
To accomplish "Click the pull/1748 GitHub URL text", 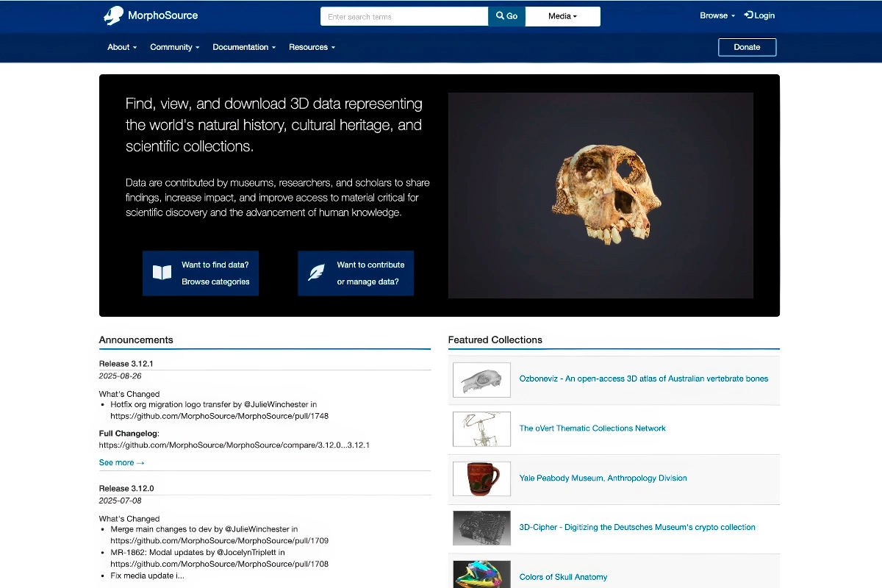I will tap(220, 416).
